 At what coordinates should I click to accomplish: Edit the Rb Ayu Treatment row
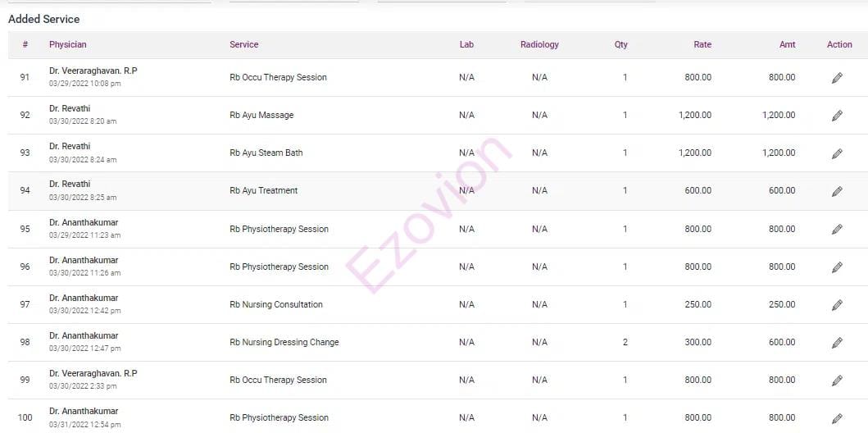click(x=837, y=191)
